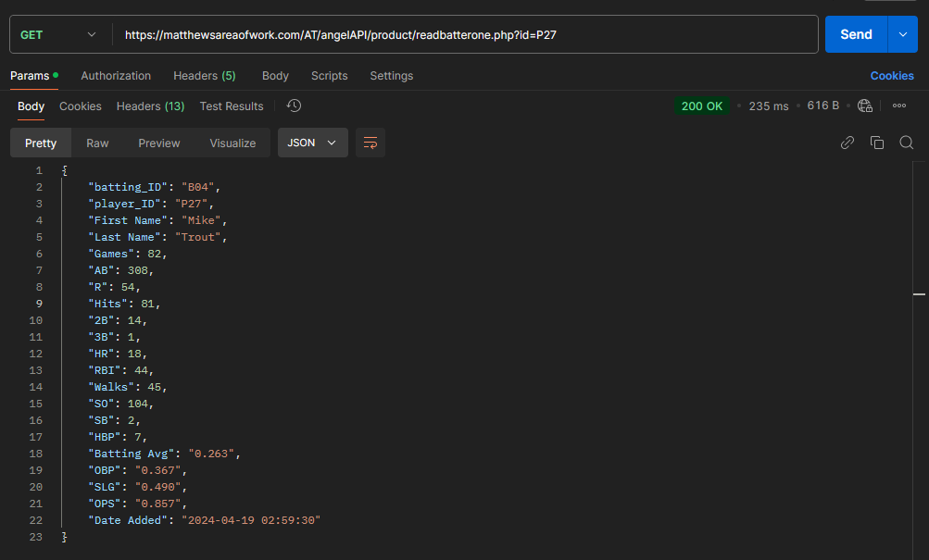Open the GET method dropdown

click(x=58, y=35)
